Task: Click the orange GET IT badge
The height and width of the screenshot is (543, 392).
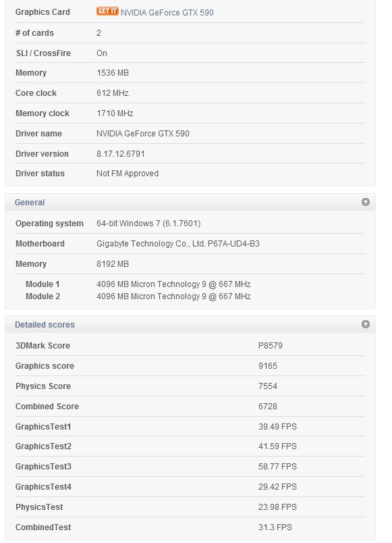Action: pyautogui.click(x=107, y=11)
